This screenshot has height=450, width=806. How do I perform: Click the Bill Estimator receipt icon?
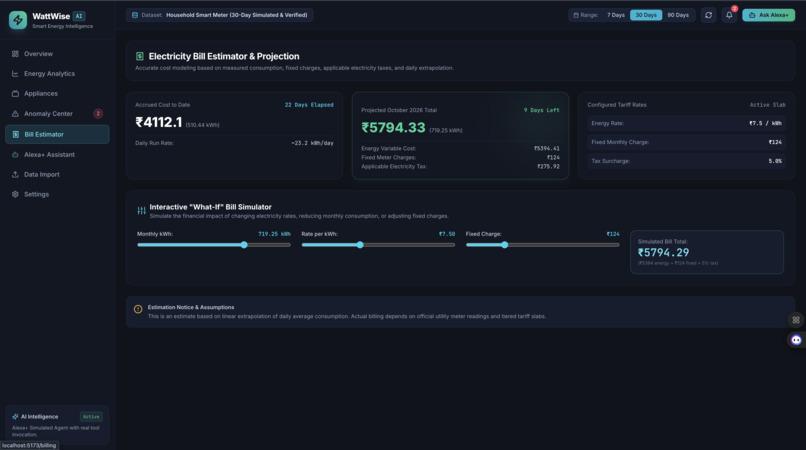(15, 134)
